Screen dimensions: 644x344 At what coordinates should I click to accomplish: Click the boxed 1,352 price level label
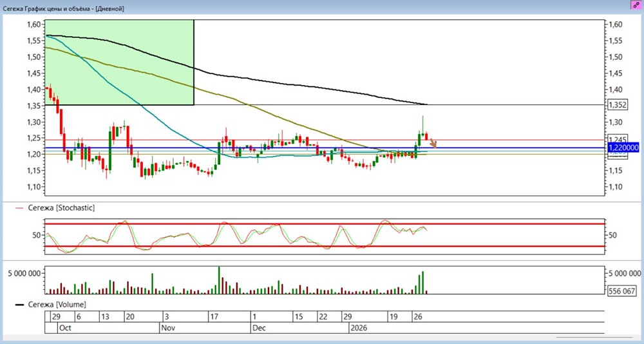click(618, 104)
